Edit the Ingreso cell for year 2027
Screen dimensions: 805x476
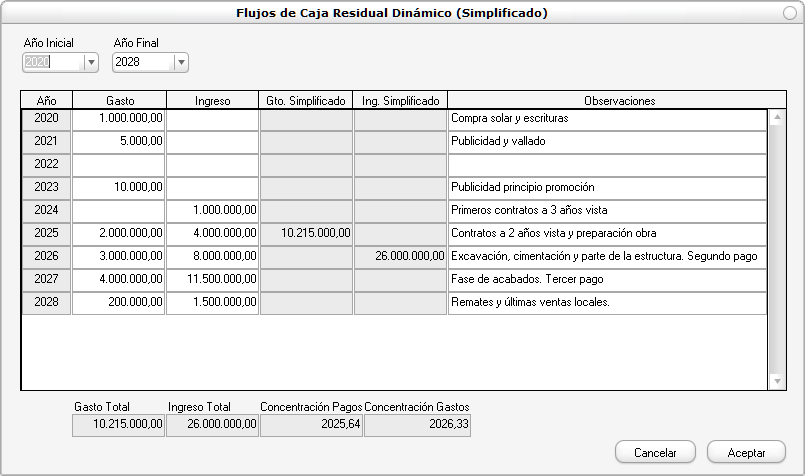(x=212, y=279)
